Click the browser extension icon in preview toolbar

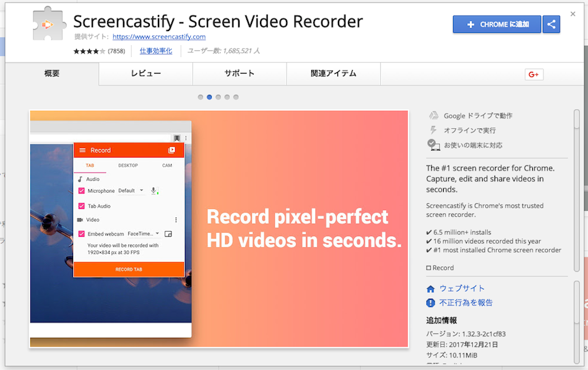177,138
